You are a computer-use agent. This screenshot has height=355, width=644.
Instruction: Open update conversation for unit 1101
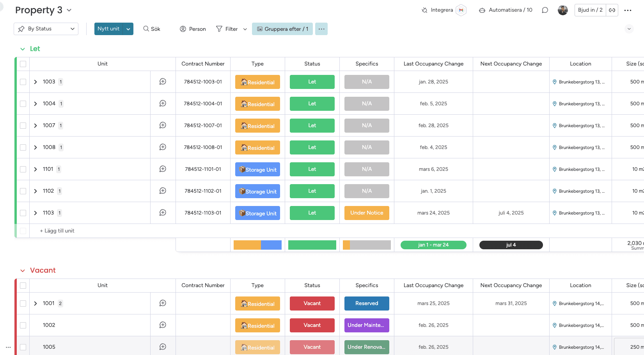pos(163,169)
